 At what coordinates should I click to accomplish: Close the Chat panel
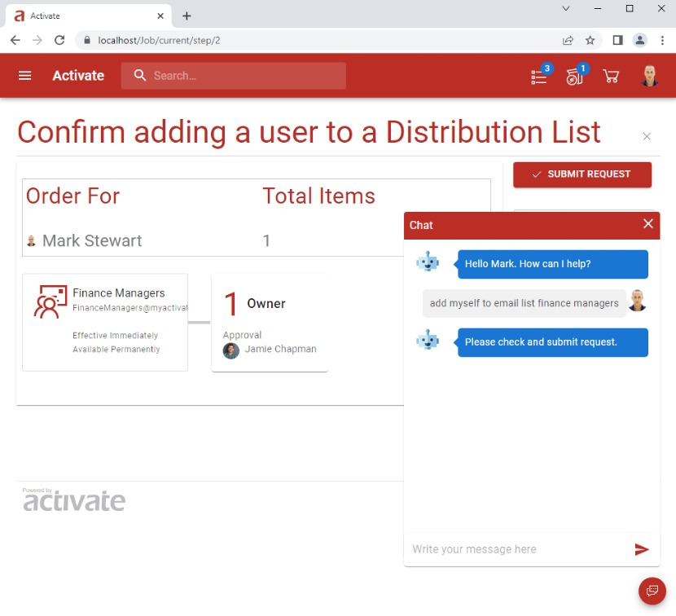[647, 224]
